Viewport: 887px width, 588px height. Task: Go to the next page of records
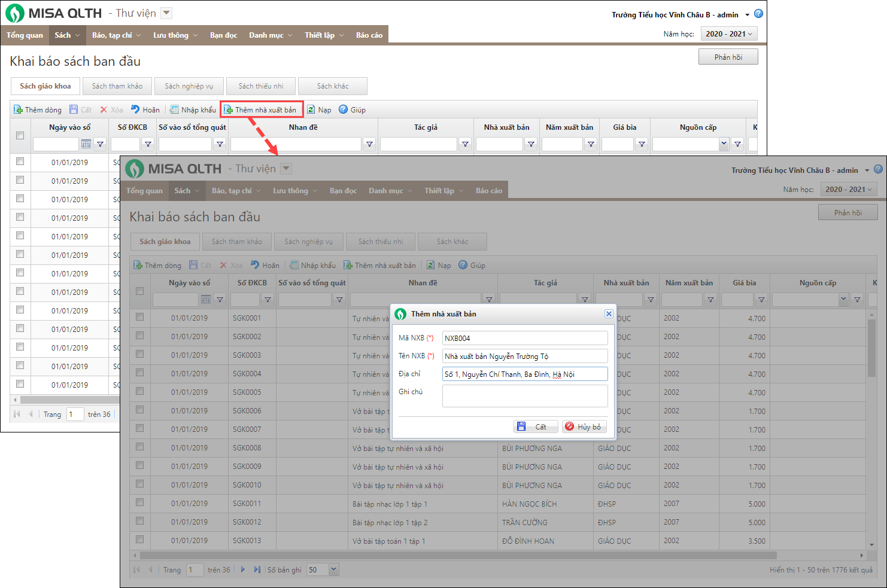242,569
